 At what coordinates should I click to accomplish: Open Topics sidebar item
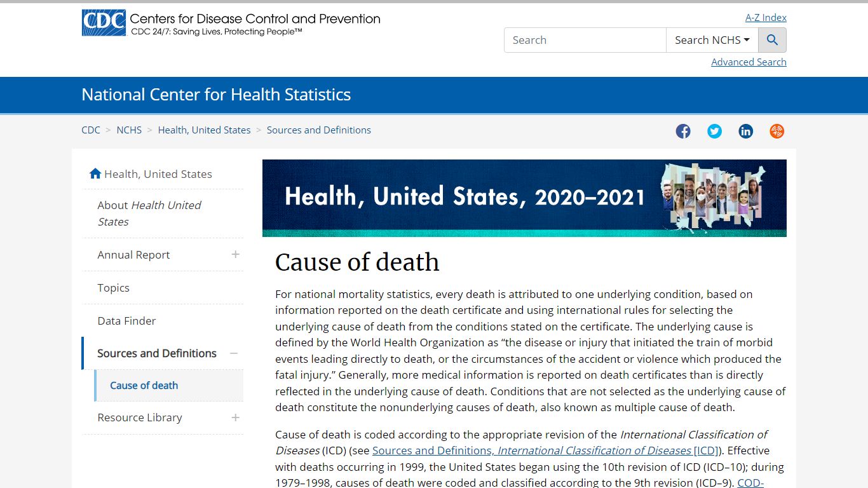[163, 288]
